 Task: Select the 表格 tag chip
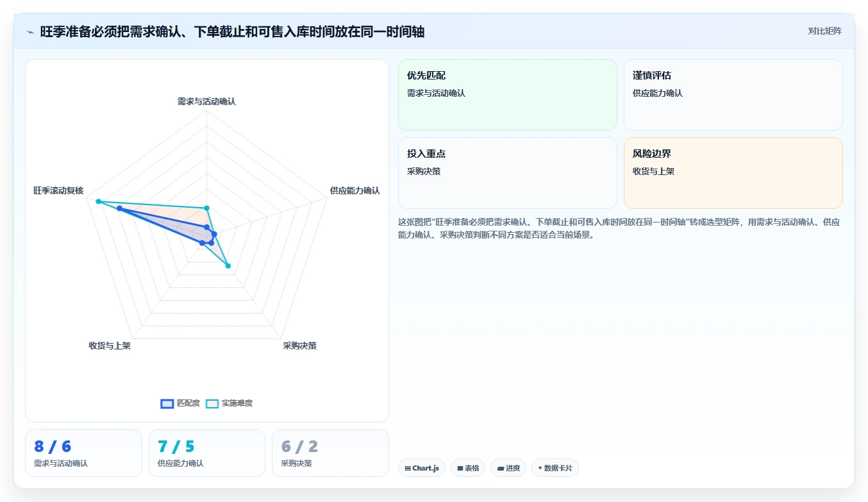coord(468,468)
